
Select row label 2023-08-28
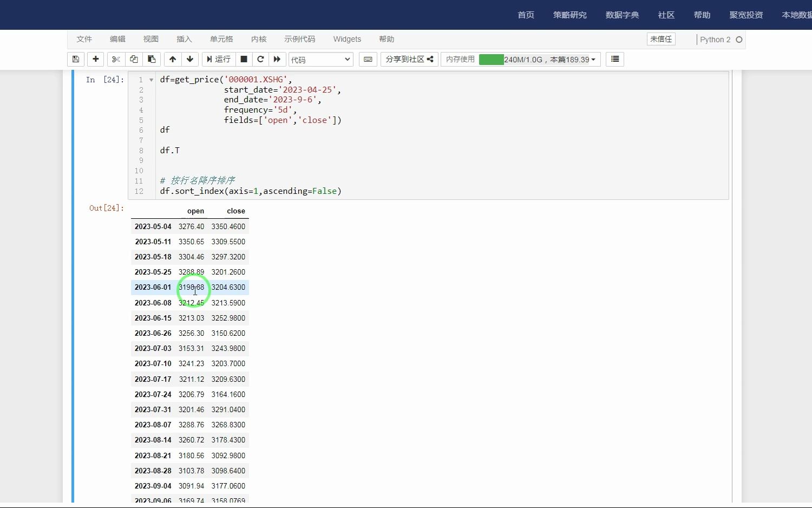coord(153,471)
